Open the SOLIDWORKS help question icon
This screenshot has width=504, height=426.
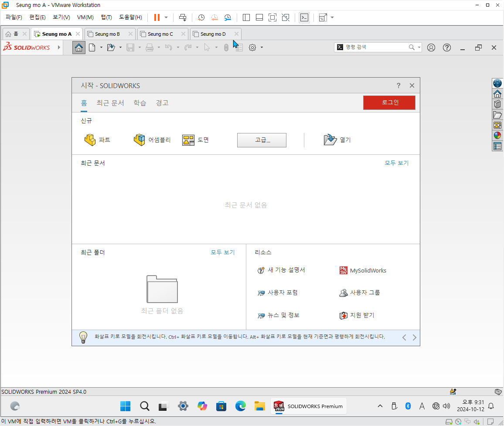(x=447, y=48)
